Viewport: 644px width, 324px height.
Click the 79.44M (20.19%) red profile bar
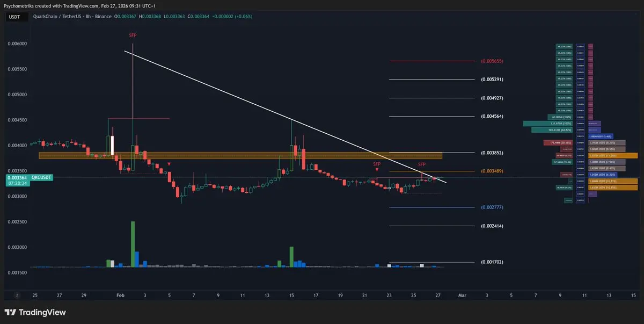[558, 143]
